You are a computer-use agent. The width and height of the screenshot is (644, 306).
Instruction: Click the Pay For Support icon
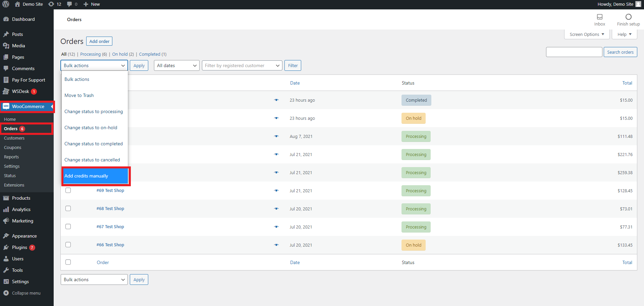(6, 80)
